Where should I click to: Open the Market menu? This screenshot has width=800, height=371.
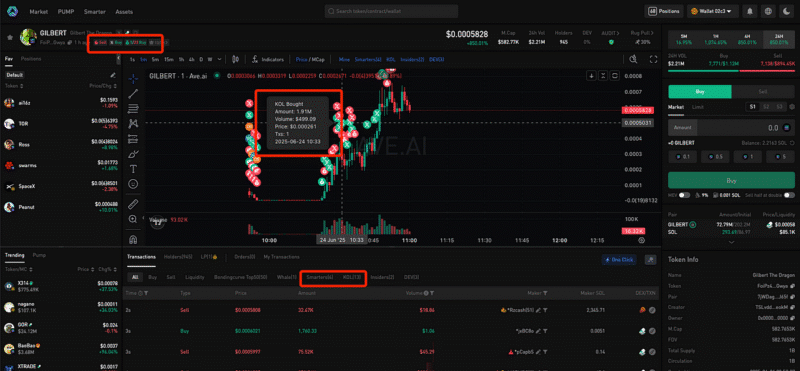39,11
